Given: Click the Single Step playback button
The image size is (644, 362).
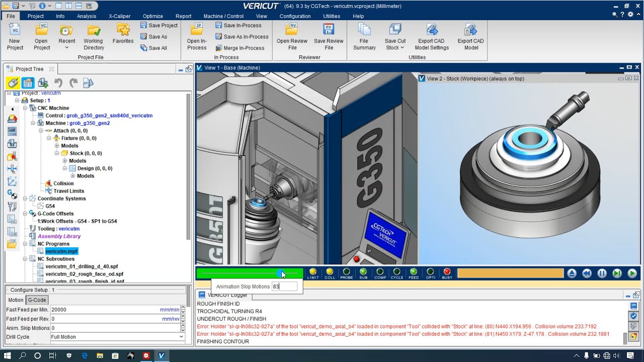Looking at the screenshot, I should pos(617,274).
